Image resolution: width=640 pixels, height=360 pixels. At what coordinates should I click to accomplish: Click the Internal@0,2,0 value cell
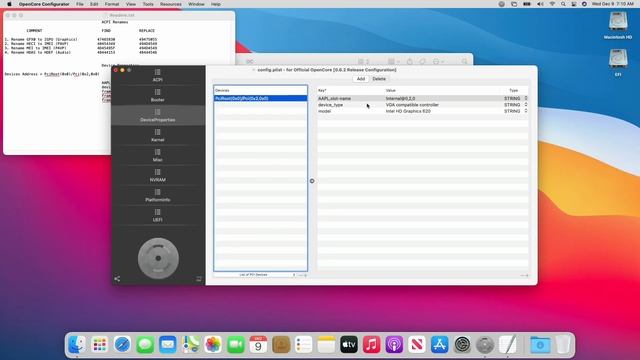(400, 98)
